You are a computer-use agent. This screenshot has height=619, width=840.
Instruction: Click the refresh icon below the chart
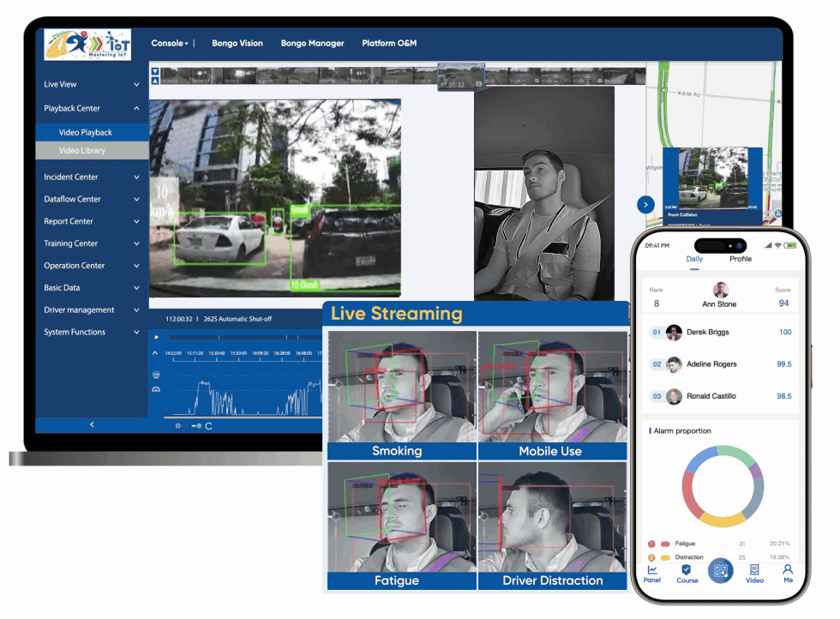208,426
